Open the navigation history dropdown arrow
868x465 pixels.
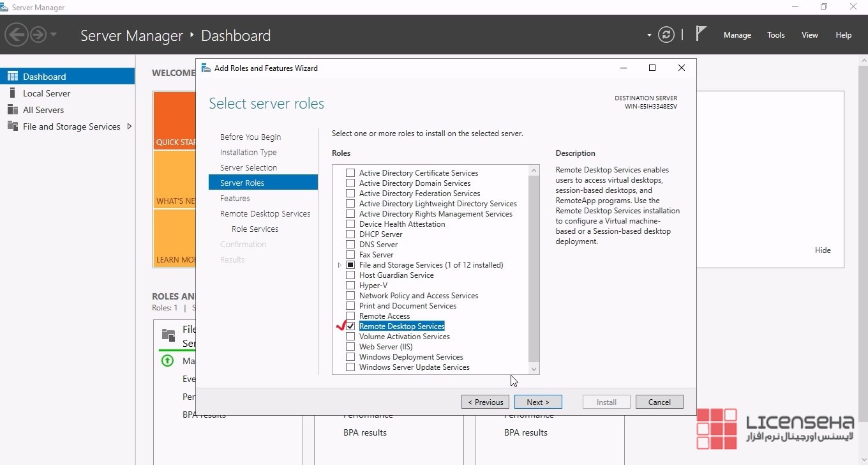click(54, 34)
